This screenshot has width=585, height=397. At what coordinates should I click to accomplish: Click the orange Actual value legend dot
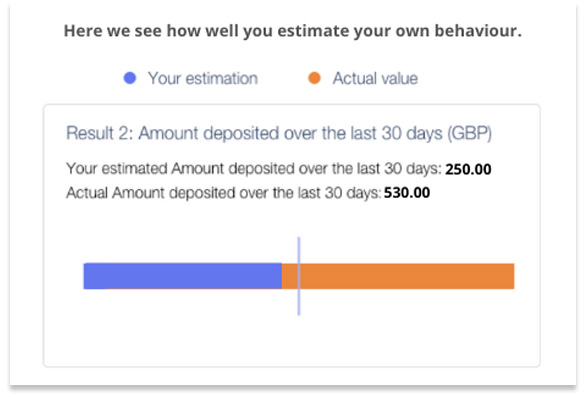(x=314, y=78)
